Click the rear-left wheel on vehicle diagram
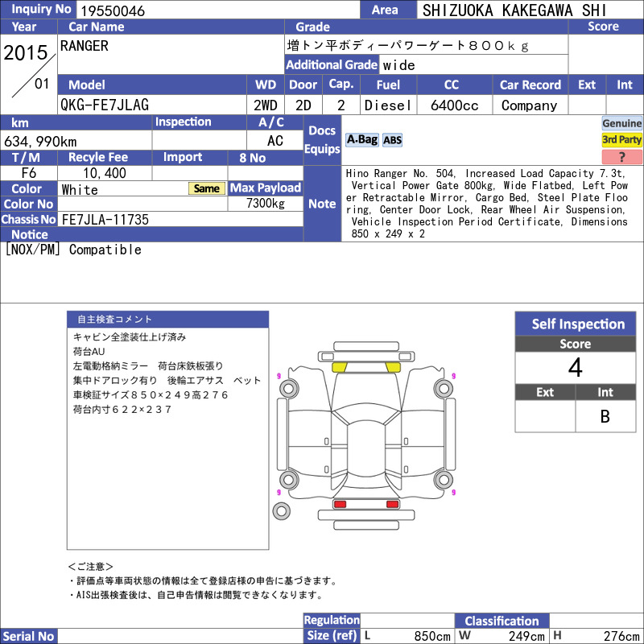The height and width of the screenshot is (644, 644). (x=289, y=479)
